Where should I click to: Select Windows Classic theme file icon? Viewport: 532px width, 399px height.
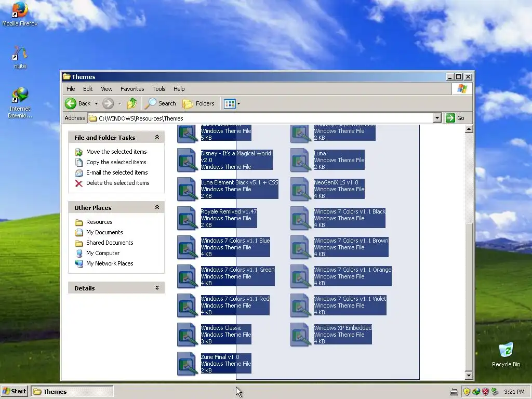(187, 335)
